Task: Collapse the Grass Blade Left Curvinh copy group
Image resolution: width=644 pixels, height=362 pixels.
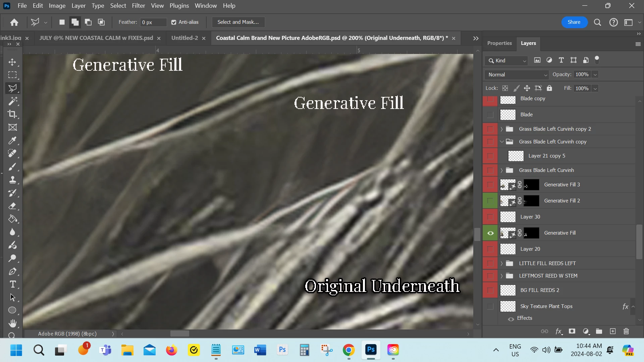Action: pyautogui.click(x=501, y=142)
